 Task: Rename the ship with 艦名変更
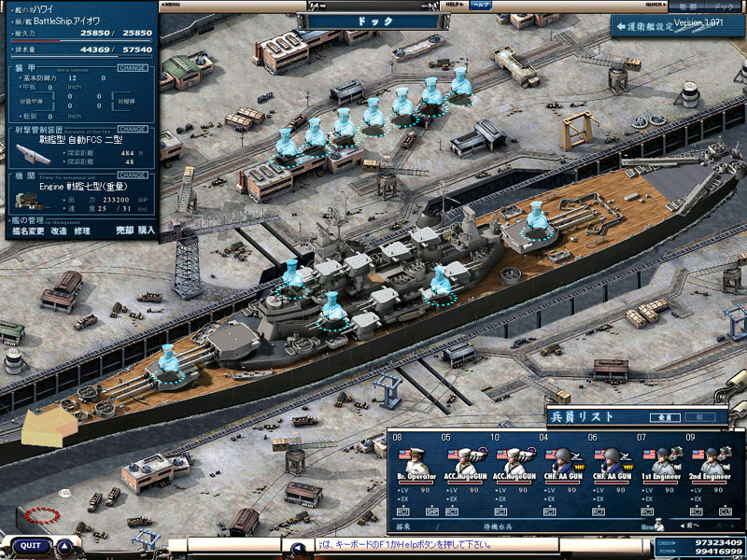point(28,231)
